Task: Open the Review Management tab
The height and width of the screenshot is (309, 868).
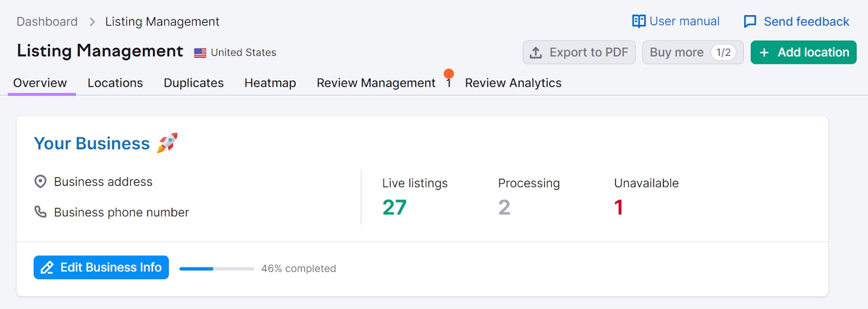Action: point(376,83)
